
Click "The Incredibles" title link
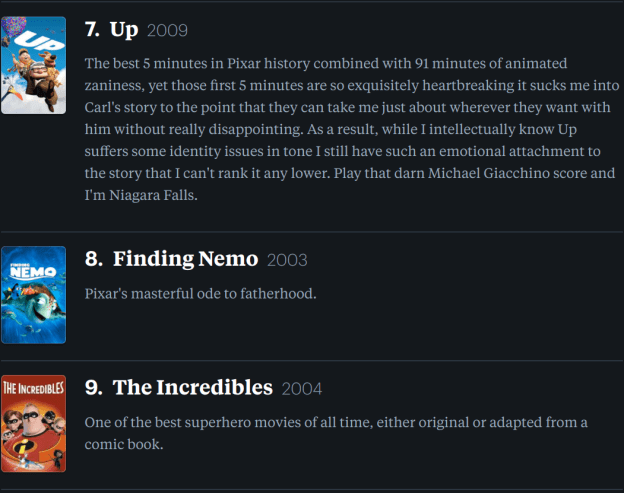pos(192,387)
